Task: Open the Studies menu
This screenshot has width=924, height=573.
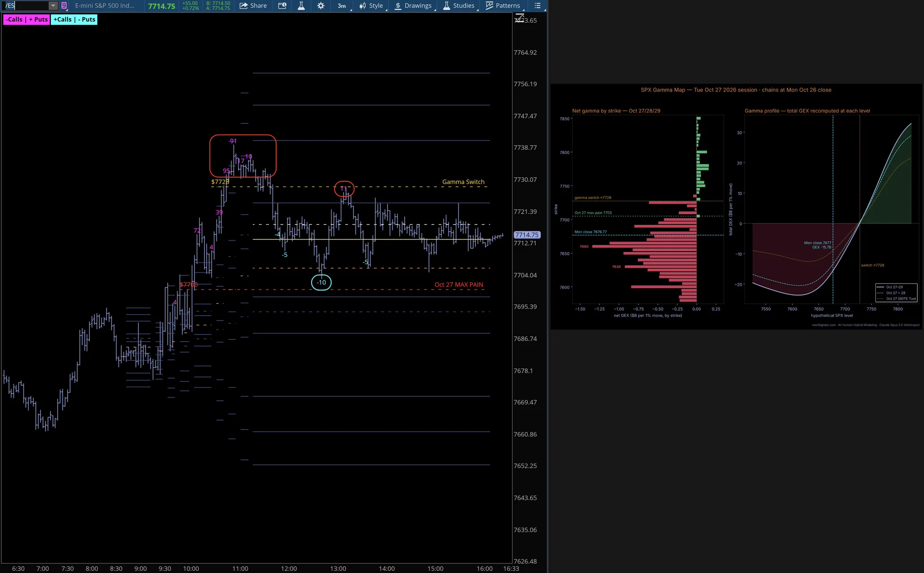Action: (x=459, y=6)
